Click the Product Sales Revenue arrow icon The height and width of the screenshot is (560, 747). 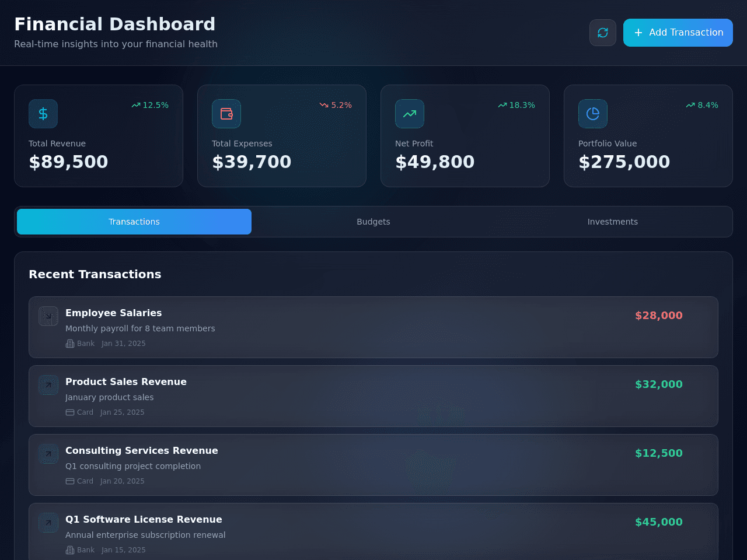point(48,385)
